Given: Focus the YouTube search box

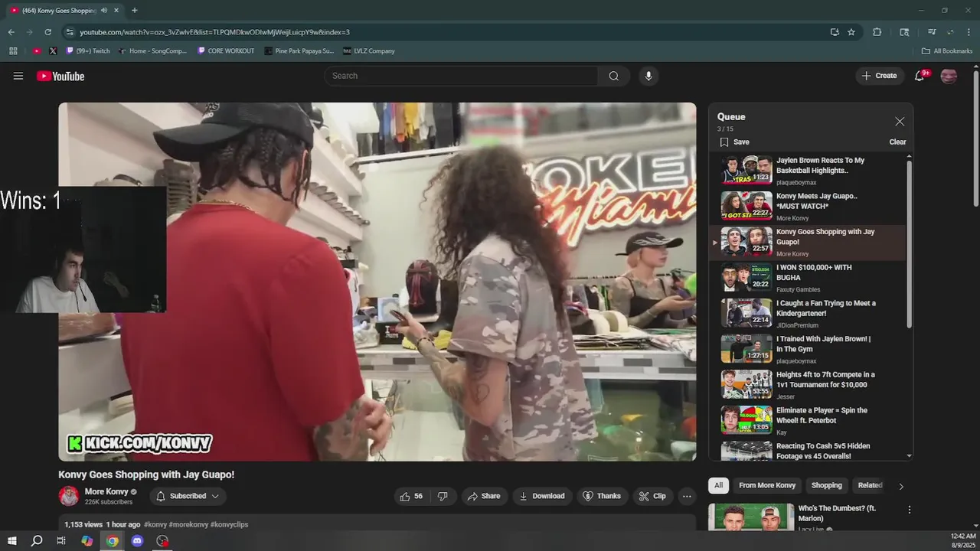Looking at the screenshot, I should tap(461, 76).
